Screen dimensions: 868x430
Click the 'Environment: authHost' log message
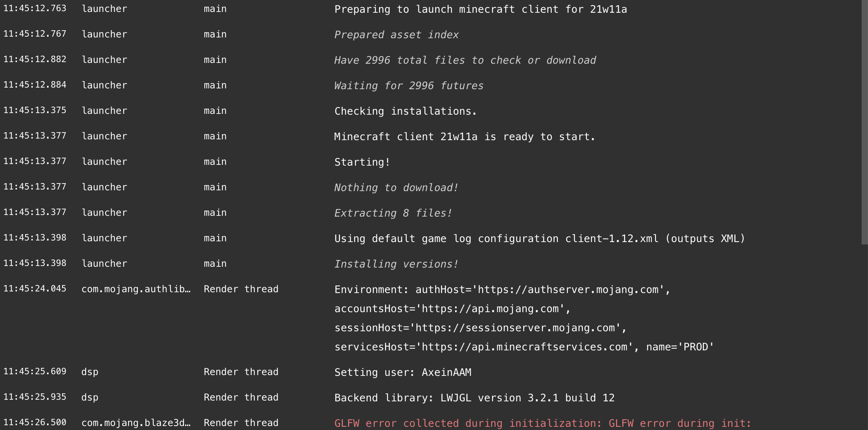(x=502, y=289)
